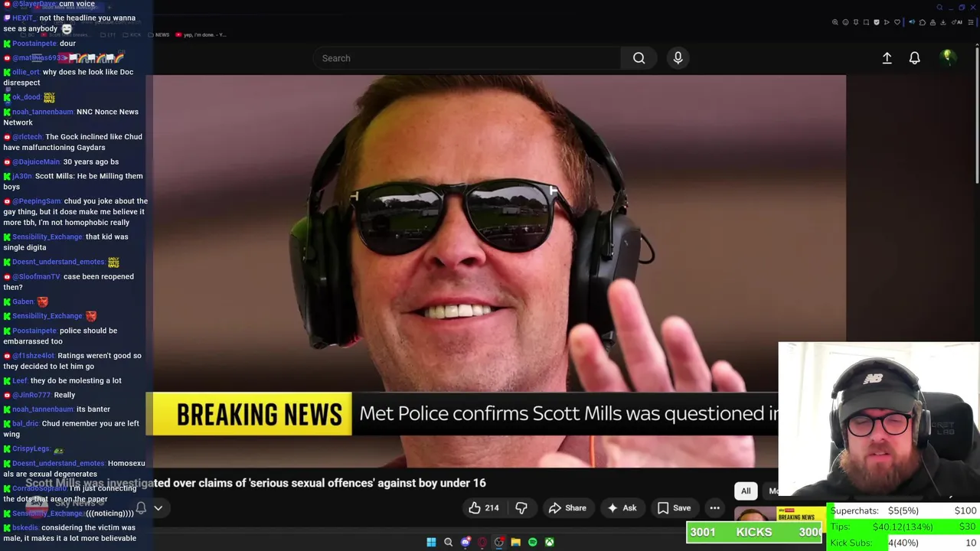980x551 pixels.
Task: Click the YouTube search magnifier button
Action: pos(639,58)
